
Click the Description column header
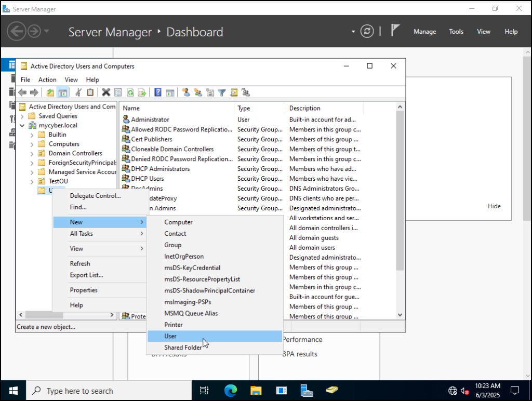325,108
